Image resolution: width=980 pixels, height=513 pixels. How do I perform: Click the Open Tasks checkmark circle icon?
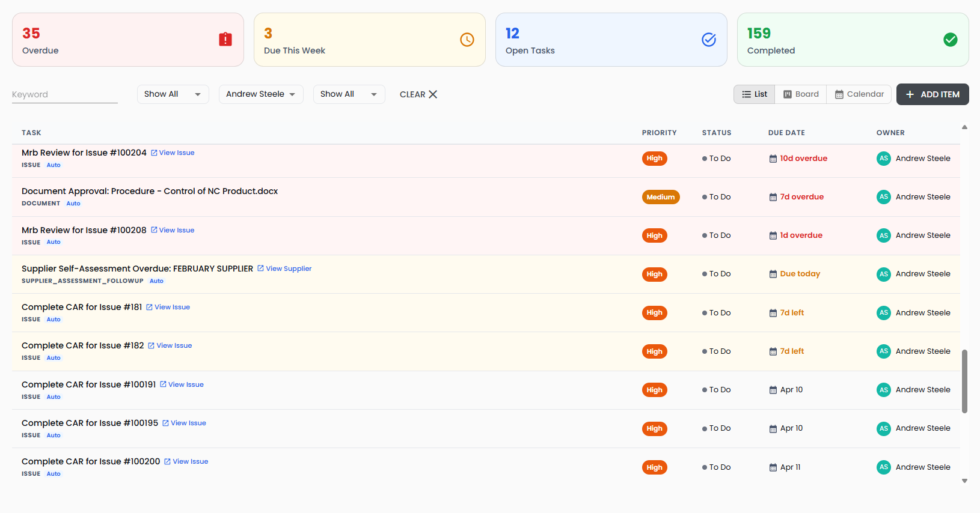pos(709,40)
